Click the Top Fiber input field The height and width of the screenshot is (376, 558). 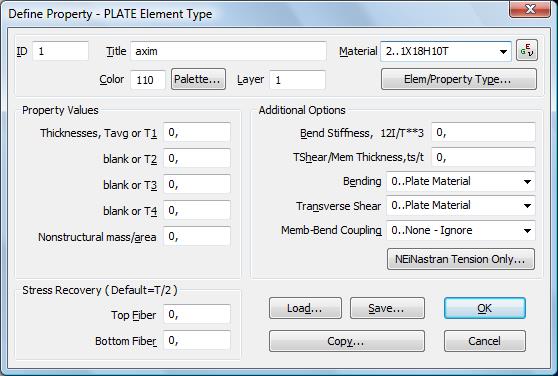pos(197,314)
